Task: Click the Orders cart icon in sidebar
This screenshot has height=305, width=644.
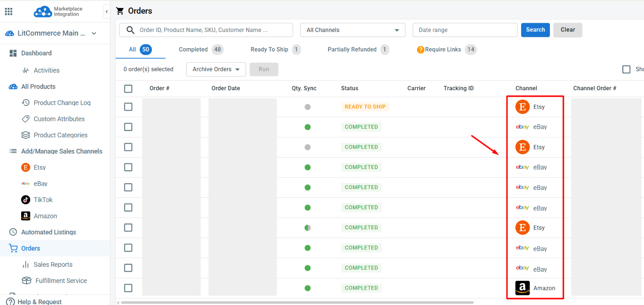Action: pyautogui.click(x=13, y=248)
